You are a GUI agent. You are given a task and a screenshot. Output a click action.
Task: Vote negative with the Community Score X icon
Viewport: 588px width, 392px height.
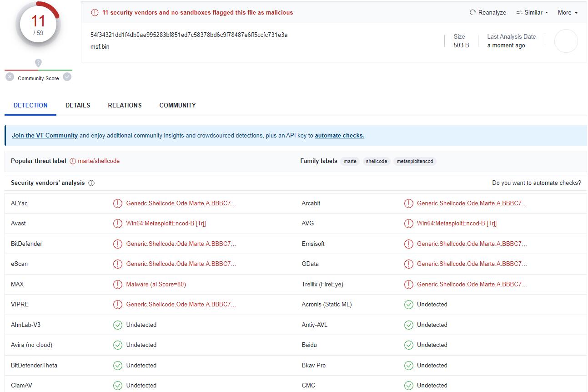coord(10,77)
